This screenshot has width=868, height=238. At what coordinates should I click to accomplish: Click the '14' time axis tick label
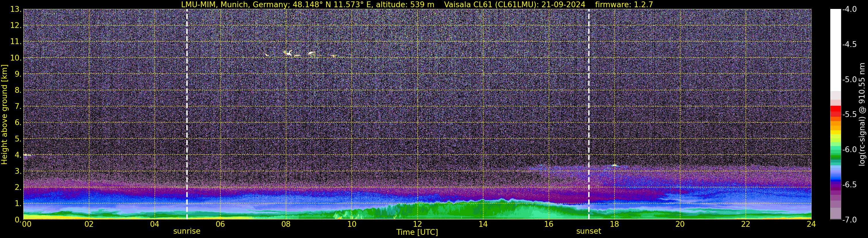click(x=483, y=224)
